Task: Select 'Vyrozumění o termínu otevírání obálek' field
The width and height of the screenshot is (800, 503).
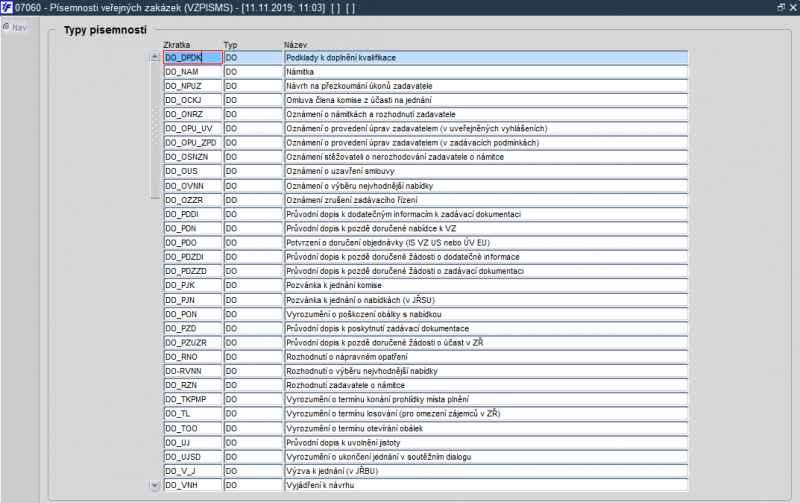Action: (486, 429)
